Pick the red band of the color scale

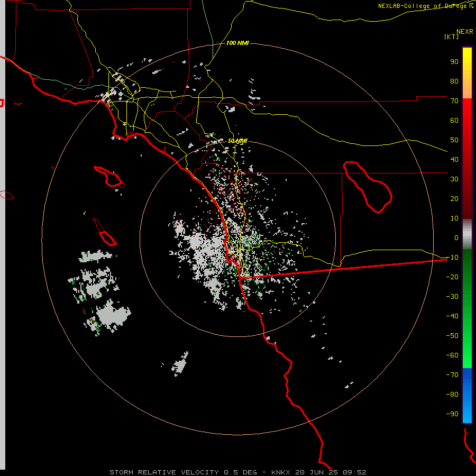(x=467, y=159)
